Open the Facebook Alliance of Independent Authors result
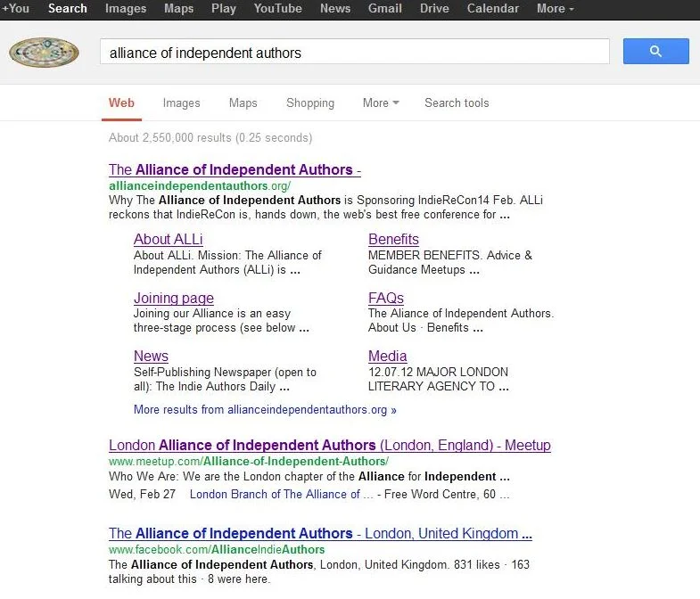 tap(320, 534)
